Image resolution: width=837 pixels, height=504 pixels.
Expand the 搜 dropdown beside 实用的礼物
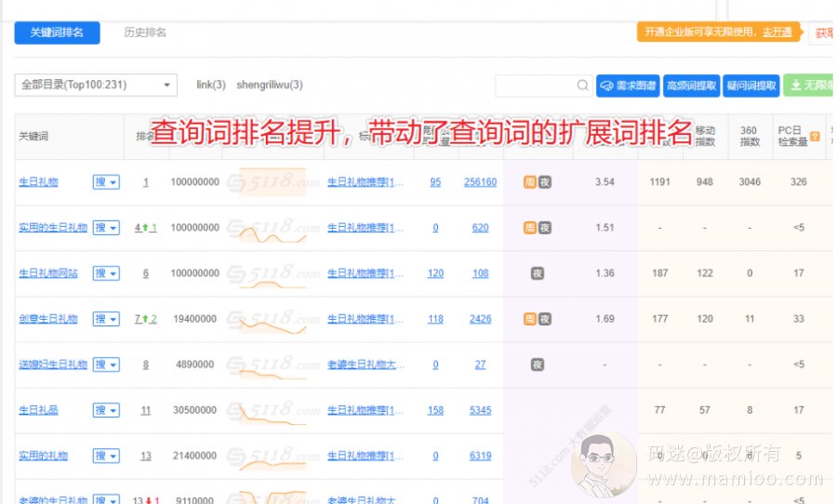pyautogui.click(x=106, y=456)
